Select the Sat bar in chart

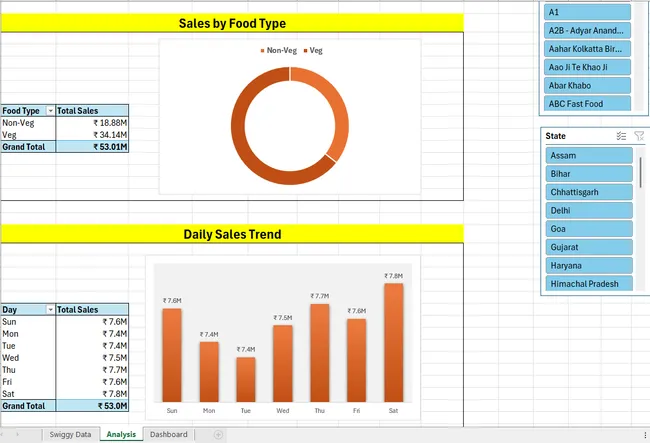point(393,343)
